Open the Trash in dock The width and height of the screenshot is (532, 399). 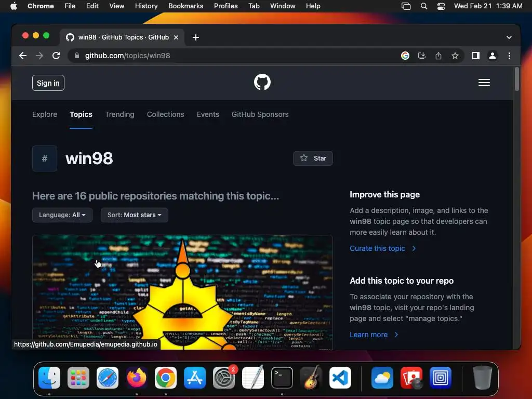(x=482, y=378)
